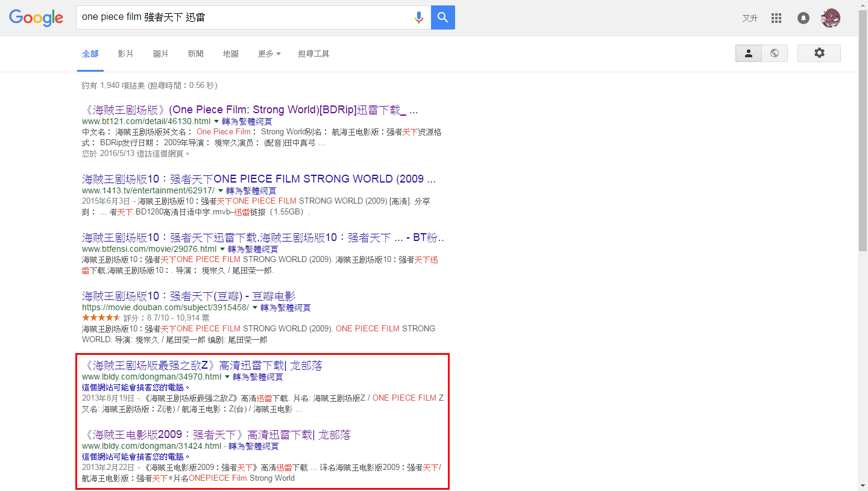Image resolution: width=868 pixels, height=491 pixels.
Task: Switch to the 圖片 tab
Action: pos(161,54)
